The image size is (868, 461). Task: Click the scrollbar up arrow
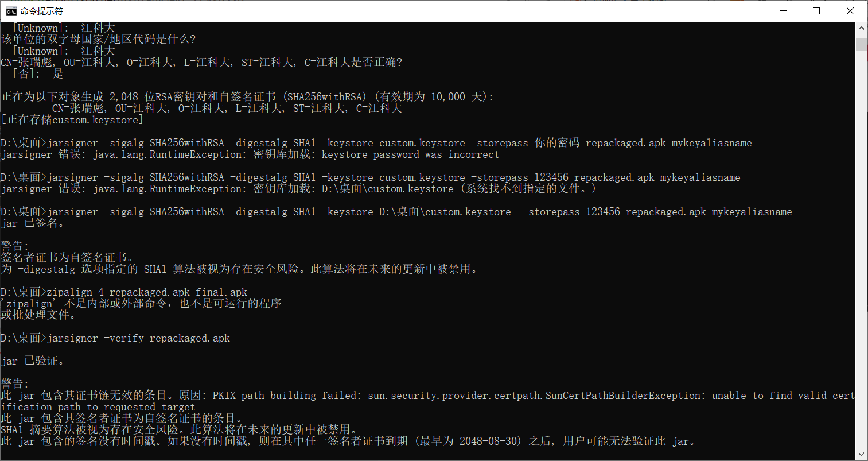coord(862,28)
